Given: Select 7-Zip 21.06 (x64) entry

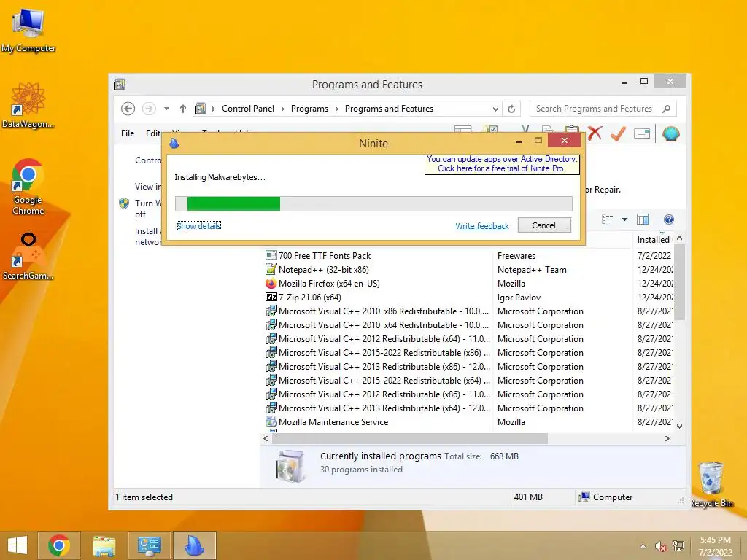Looking at the screenshot, I should [x=309, y=297].
